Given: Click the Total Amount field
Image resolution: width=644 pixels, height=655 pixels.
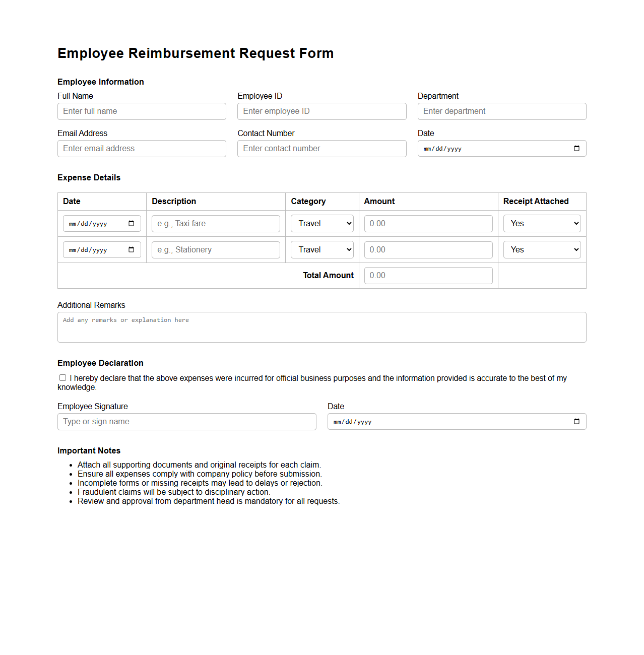Looking at the screenshot, I should (428, 276).
